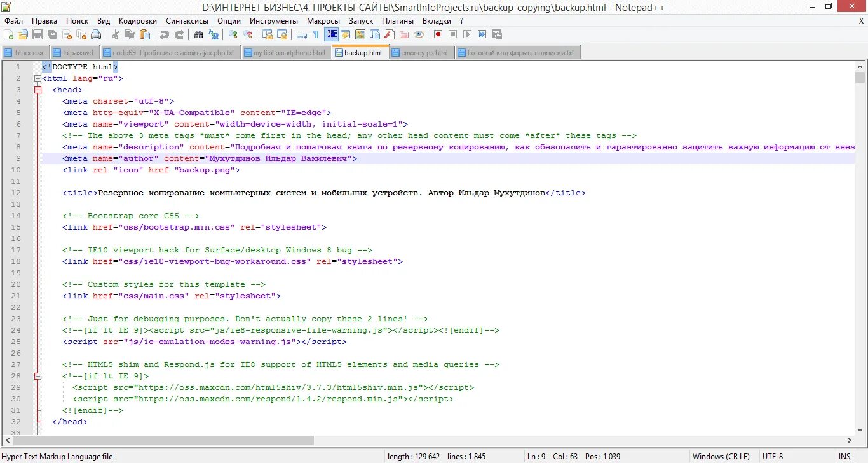Create a new document via toolbar icon
This screenshot has height=463, width=868.
(8, 34)
